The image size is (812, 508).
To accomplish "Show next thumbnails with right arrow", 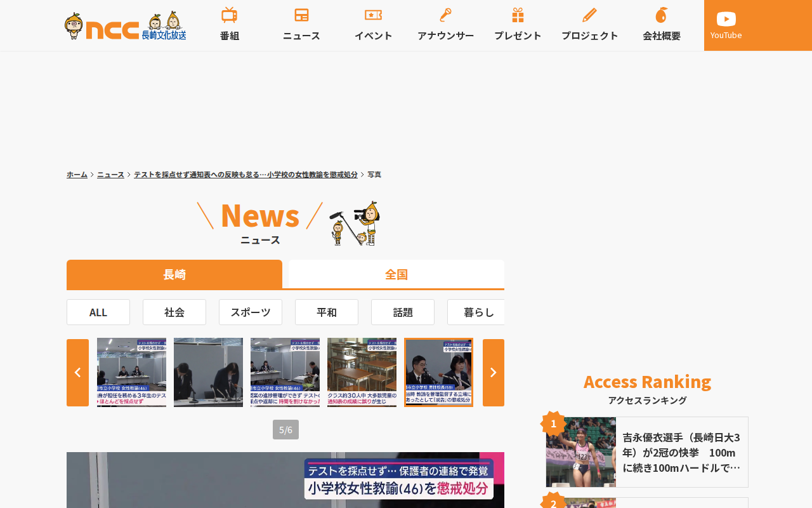I will coord(494,373).
